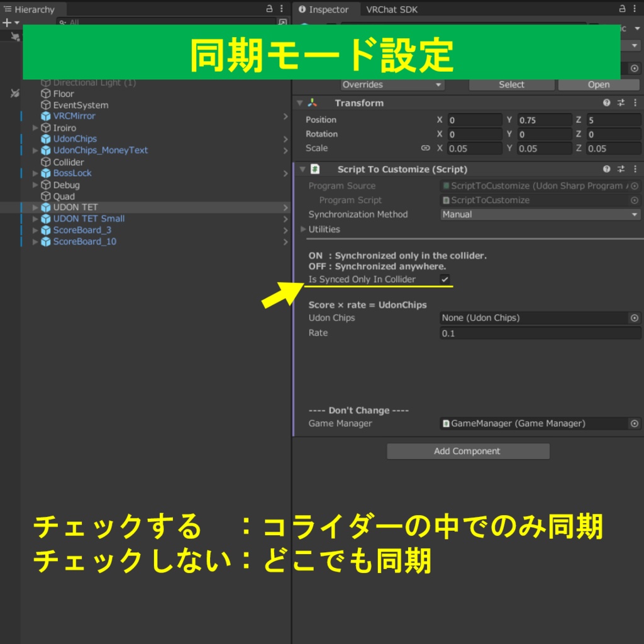Select the EventSystem object
The height and width of the screenshot is (644, 644).
click(x=80, y=105)
